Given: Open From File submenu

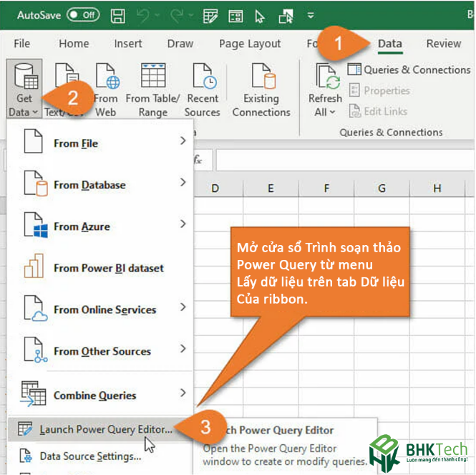Looking at the screenshot, I should (100, 143).
